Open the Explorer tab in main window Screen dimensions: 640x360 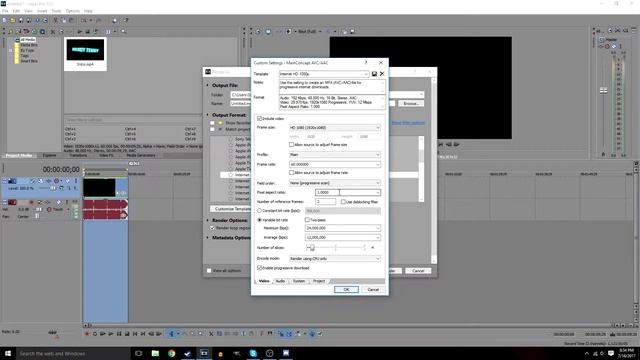coord(49,156)
